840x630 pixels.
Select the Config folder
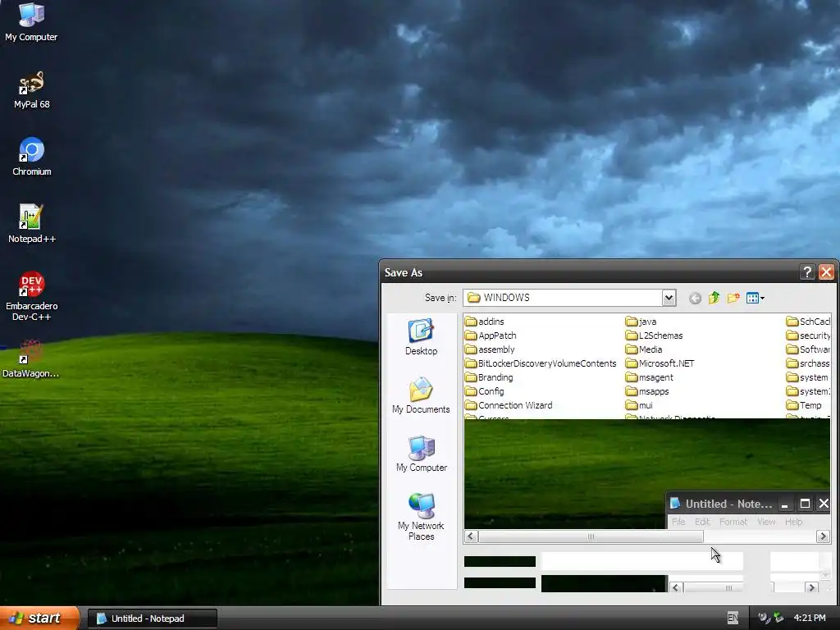coord(485,391)
